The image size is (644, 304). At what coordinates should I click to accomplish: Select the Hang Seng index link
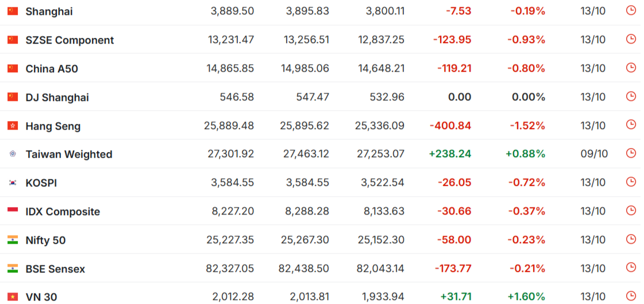[53, 126]
